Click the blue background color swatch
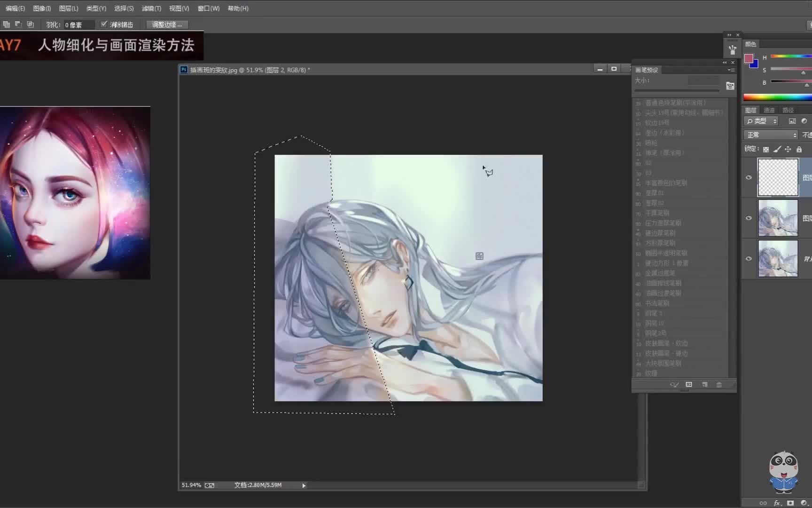812x508 pixels. click(x=755, y=65)
